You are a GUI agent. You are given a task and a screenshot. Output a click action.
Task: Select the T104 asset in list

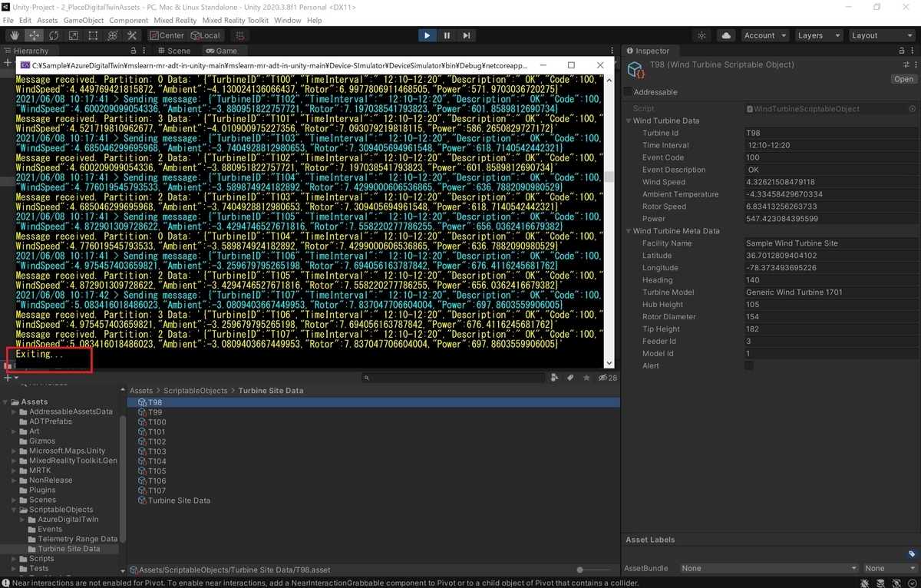157,461
